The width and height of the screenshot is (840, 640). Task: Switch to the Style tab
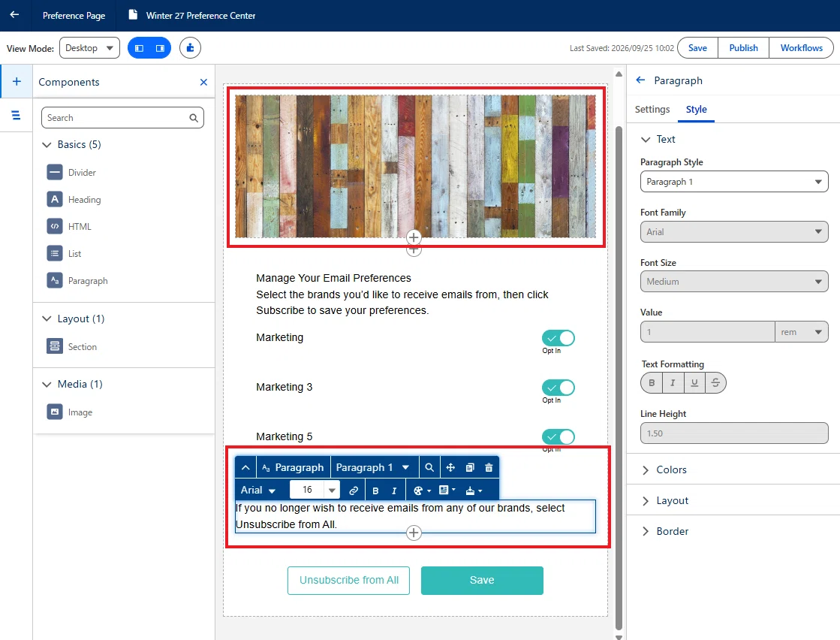click(x=697, y=110)
